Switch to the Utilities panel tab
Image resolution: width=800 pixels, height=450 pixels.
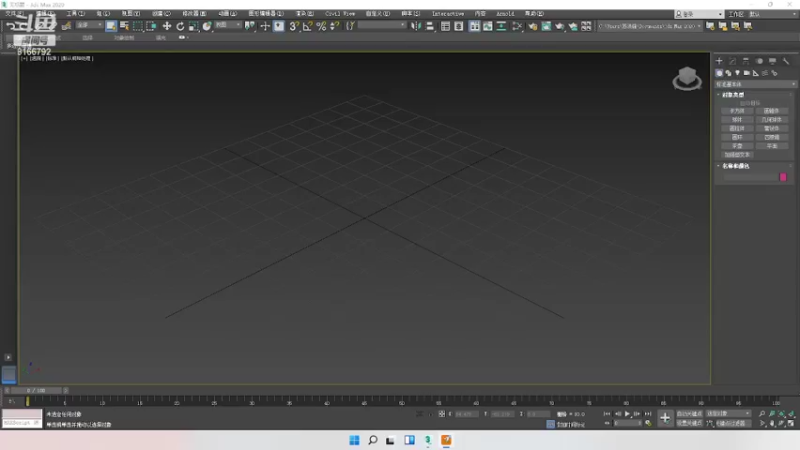(x=786, y=61)
